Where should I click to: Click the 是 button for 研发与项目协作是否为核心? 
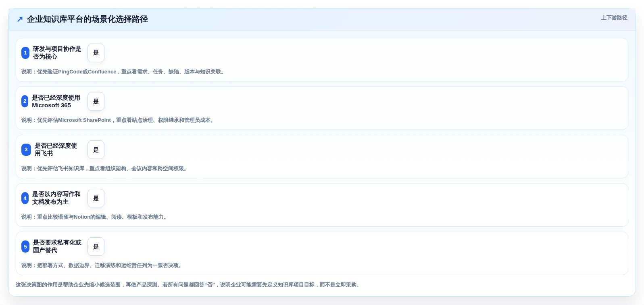tap(96, 53)
